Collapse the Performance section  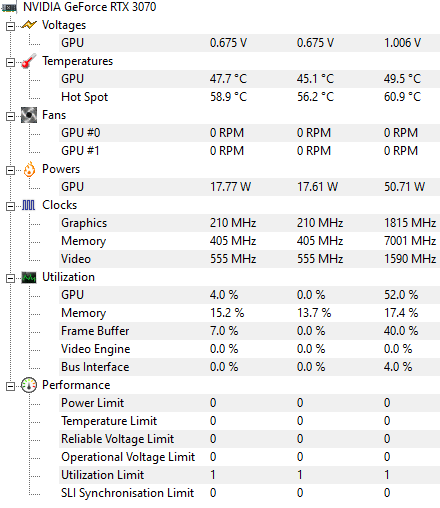coord(10,386)
